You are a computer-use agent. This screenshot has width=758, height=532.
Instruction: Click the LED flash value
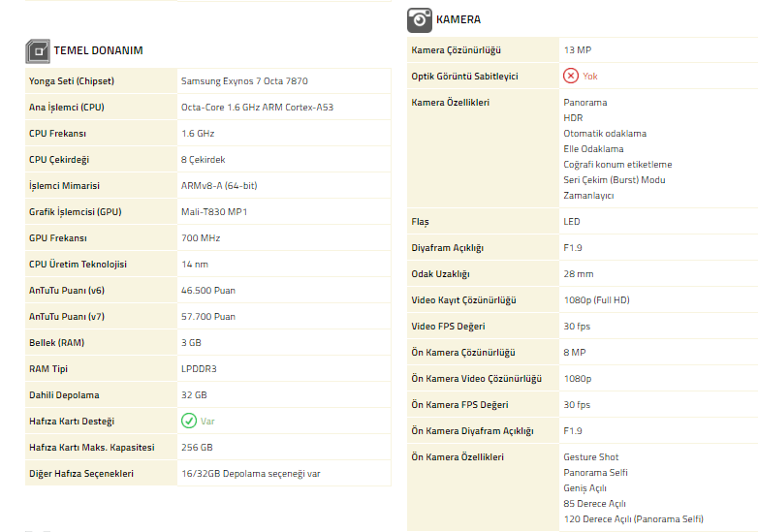pyautogui.click(x=571, y=221)
